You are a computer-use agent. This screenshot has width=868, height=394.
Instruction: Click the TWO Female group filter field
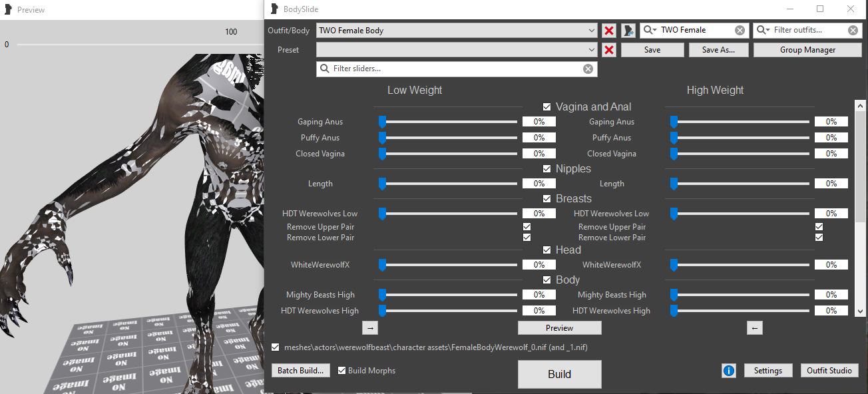tap(694, 31)
